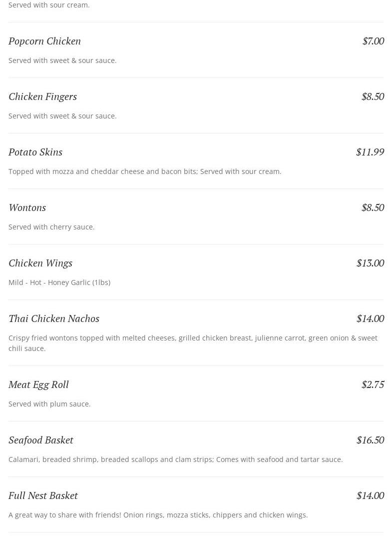Click the Chicken Fingers $8.50 price
The width and height of the screenshot is (392, 557).
point(373,96)
